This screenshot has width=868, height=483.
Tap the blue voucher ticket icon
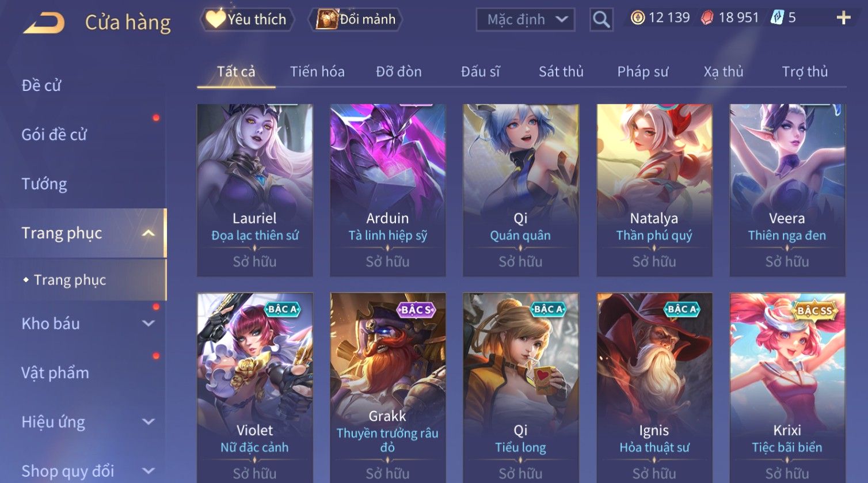click(777, 18)
